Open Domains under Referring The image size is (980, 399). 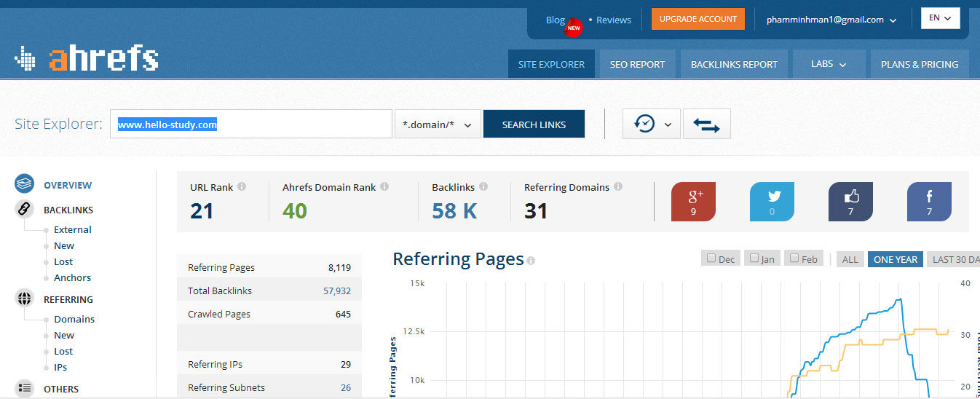[74, 319]
